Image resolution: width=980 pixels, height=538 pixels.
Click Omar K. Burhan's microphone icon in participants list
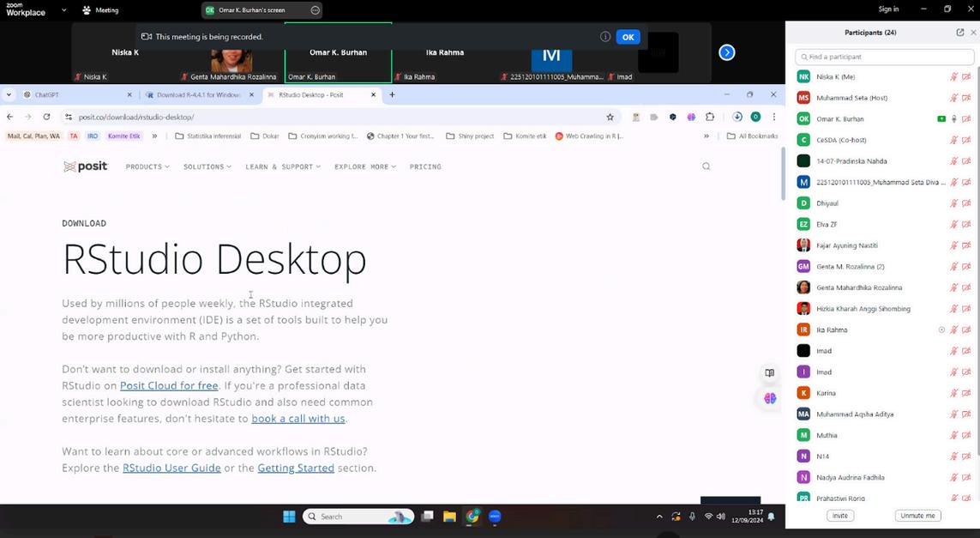pyautogui.click(x=953, y=119)
